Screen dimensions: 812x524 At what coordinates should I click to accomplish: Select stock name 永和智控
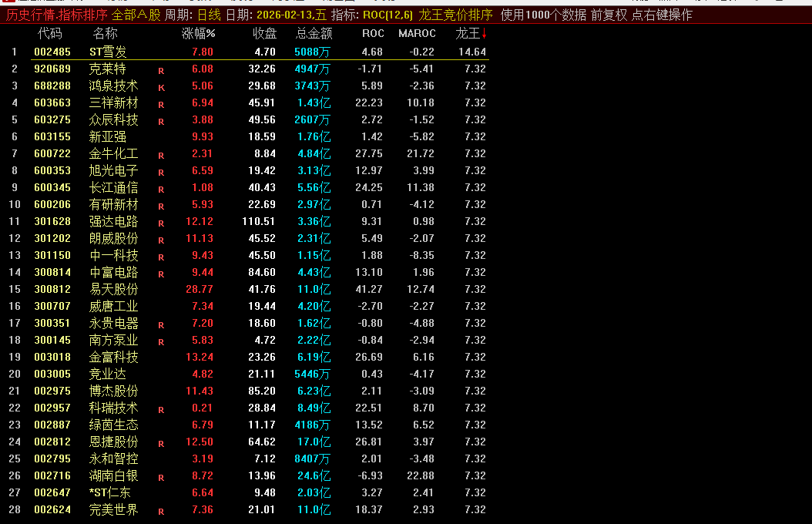(x=113, y=458)
